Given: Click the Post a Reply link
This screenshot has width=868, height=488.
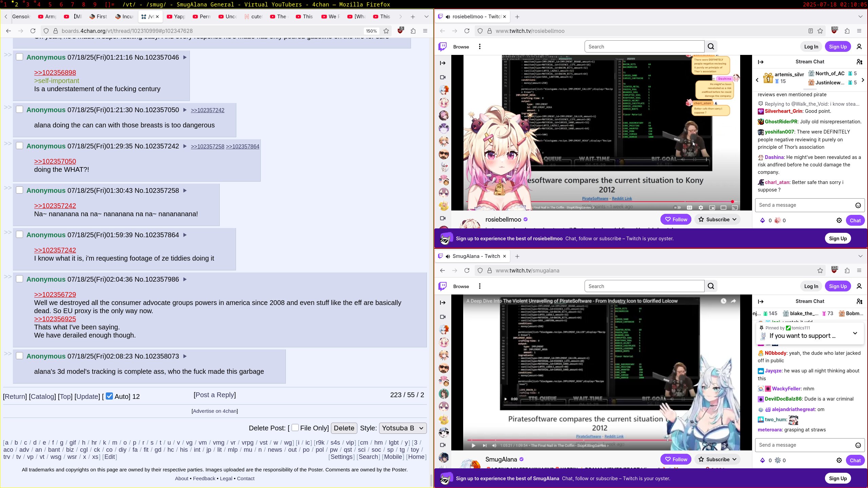Looking at the screenshot, I should (x=215, y=395).
